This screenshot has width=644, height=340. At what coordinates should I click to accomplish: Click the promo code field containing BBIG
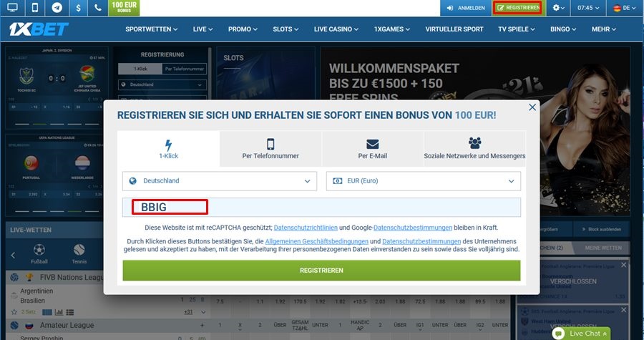pyautogui.click(x=321, y=207)
